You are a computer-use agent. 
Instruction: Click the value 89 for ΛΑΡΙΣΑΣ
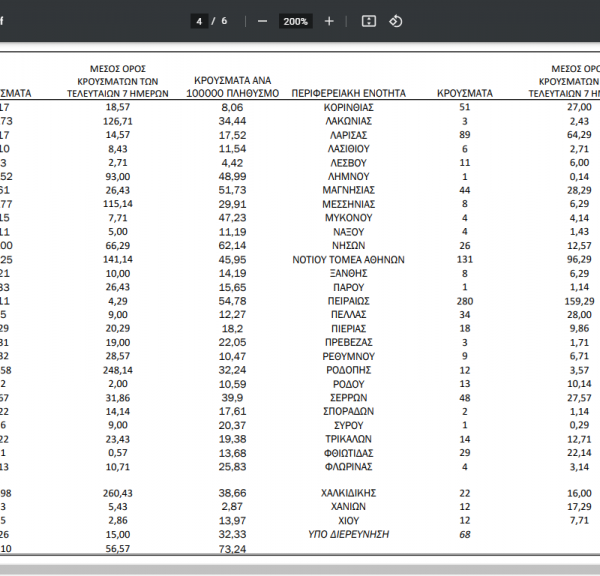click(465, 135)
